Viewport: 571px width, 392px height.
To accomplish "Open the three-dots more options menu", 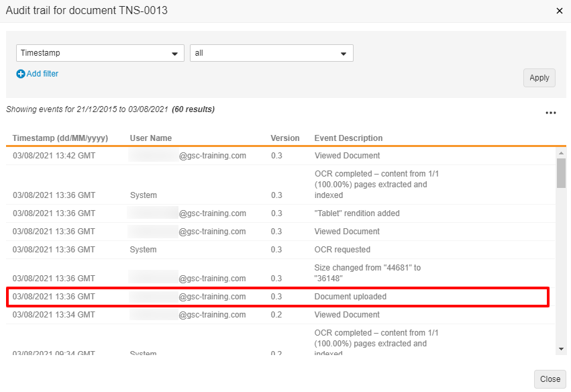I will pos(550,113).
